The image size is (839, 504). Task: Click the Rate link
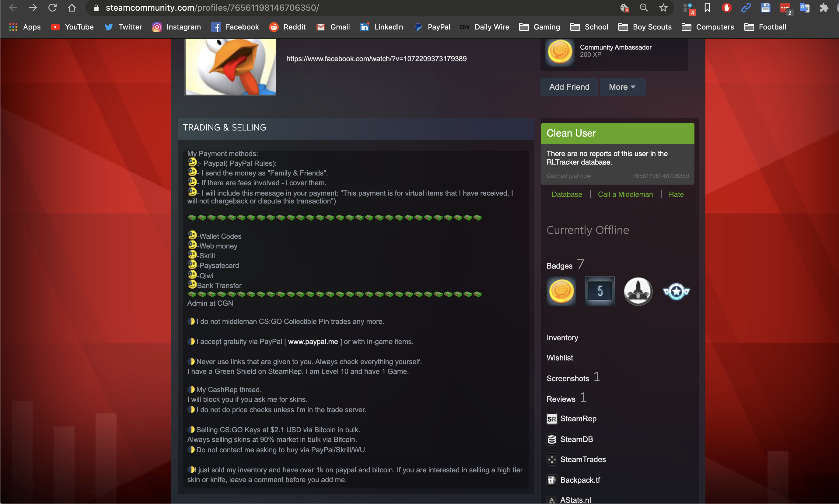(x=676, y=194)
